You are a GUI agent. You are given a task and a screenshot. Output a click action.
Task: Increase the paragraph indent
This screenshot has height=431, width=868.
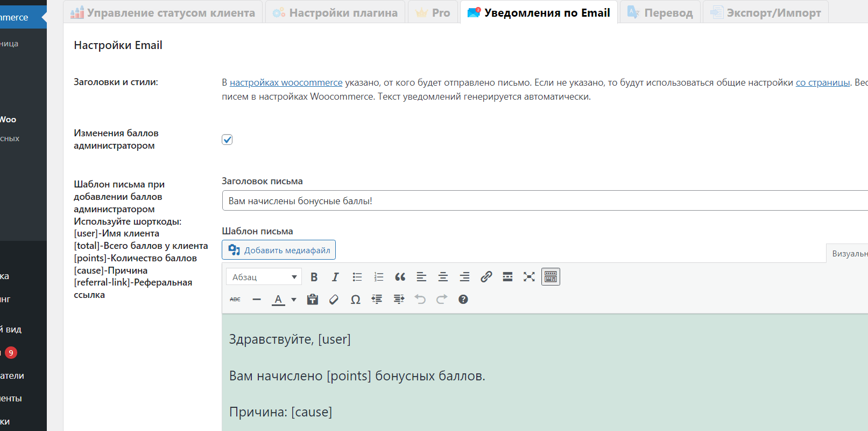point(399,300)
